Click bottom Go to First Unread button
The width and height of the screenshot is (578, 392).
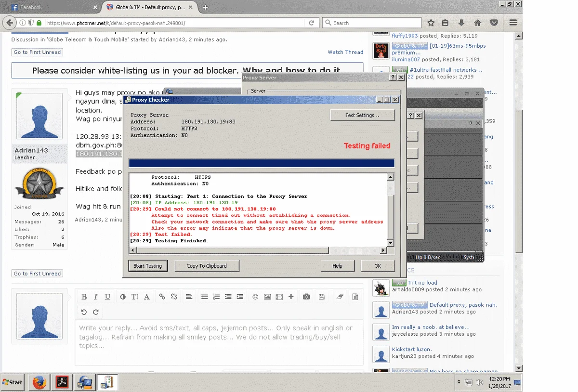(x=37, y=274)
